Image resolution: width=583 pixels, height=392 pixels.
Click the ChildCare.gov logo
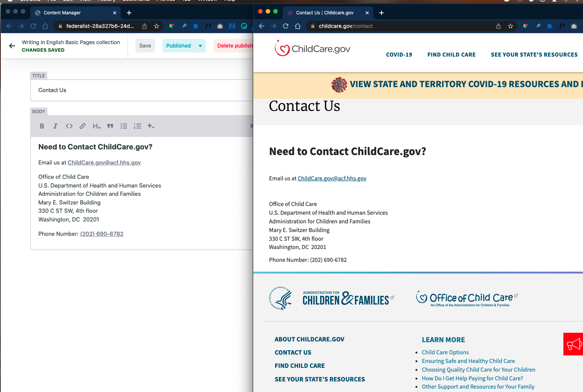pyautogui.click(x=312, y=48)
